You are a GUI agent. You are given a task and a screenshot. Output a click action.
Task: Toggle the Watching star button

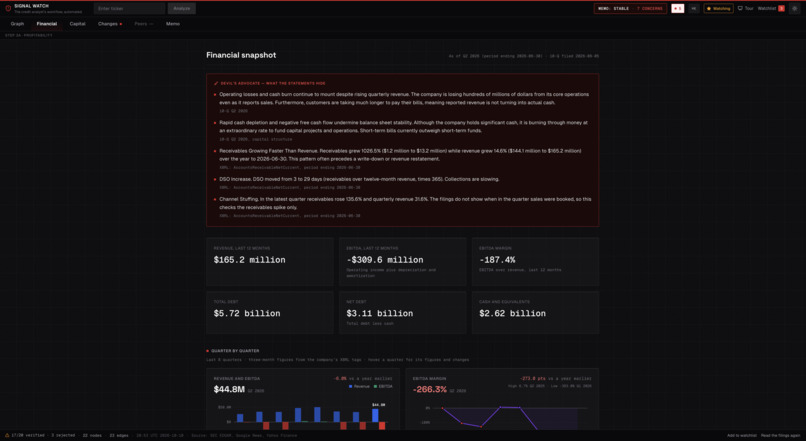click(718, 8)
